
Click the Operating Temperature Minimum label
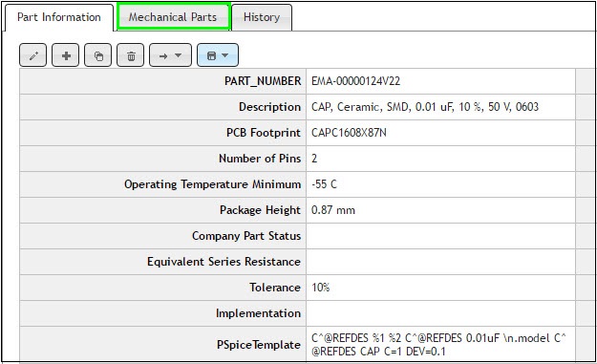coord(212,184)
